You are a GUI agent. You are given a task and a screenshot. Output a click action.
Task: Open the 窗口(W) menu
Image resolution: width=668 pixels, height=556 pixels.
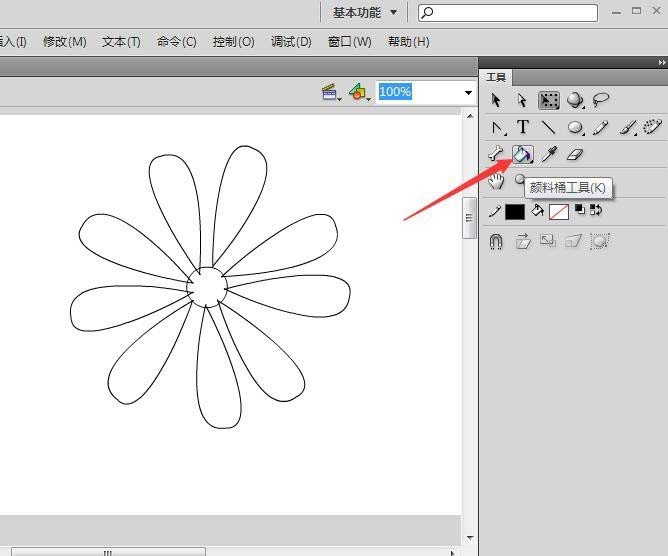coord(349,42)
